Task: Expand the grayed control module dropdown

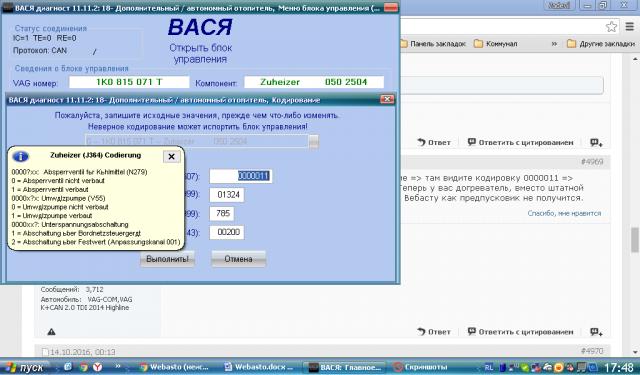Action: [314, 142]
